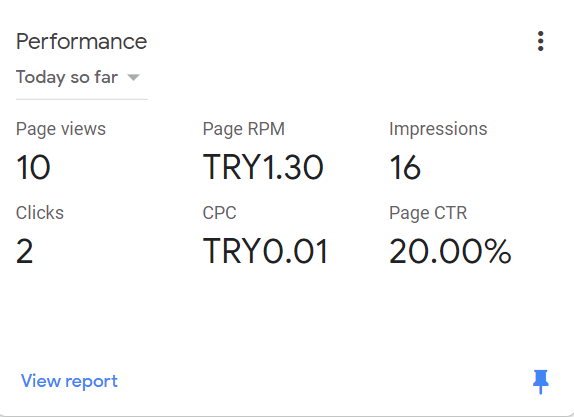Select the Page RPM label
The width and height of the screenshot is (574, 417).
[x=244, y=129]
